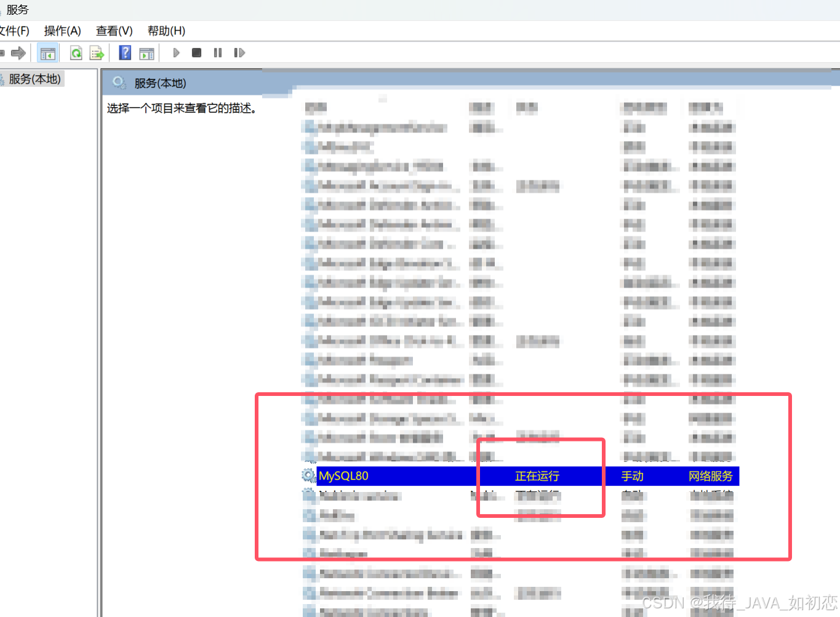840x617 pixels.
Task: Pause the running service
Action: [x=217, y=52]
